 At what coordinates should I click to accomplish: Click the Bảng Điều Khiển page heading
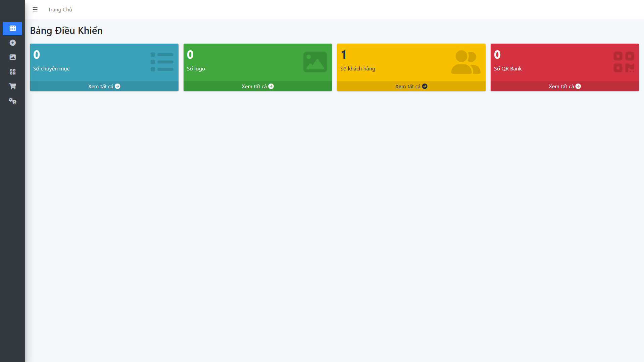[x=66, y=31]
